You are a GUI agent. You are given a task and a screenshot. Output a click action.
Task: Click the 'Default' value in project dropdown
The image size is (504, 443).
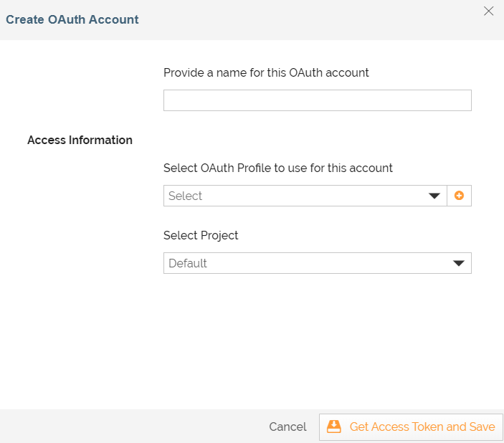[188, 263]
